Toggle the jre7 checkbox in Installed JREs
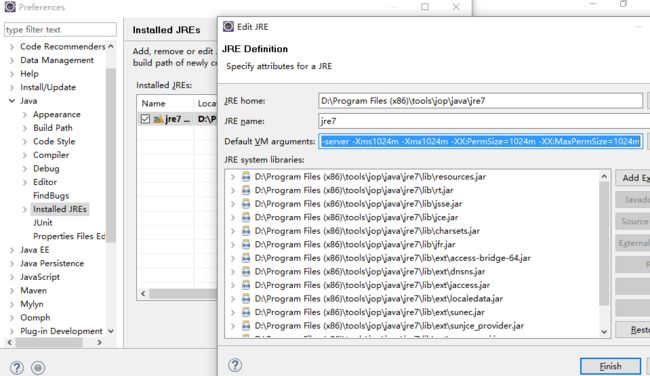This screenshot has height=376, width=650. pyautogui.click(x=145, y=119)
